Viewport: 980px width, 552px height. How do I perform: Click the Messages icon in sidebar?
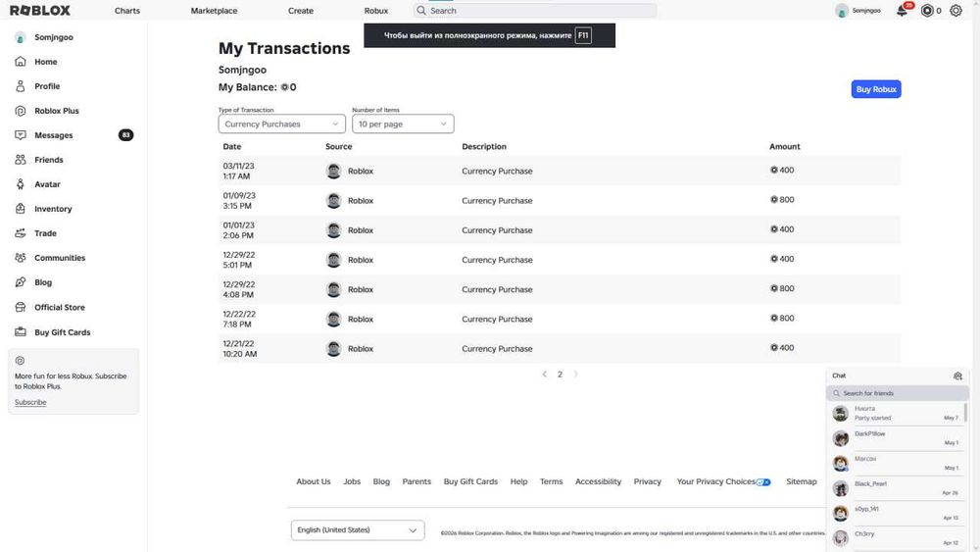(x=21, y=135)
